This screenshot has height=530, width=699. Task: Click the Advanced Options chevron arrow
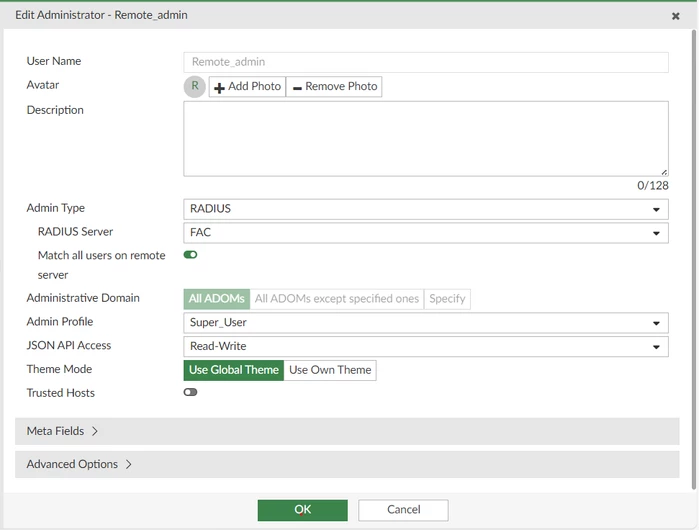[x=128, y=464]
